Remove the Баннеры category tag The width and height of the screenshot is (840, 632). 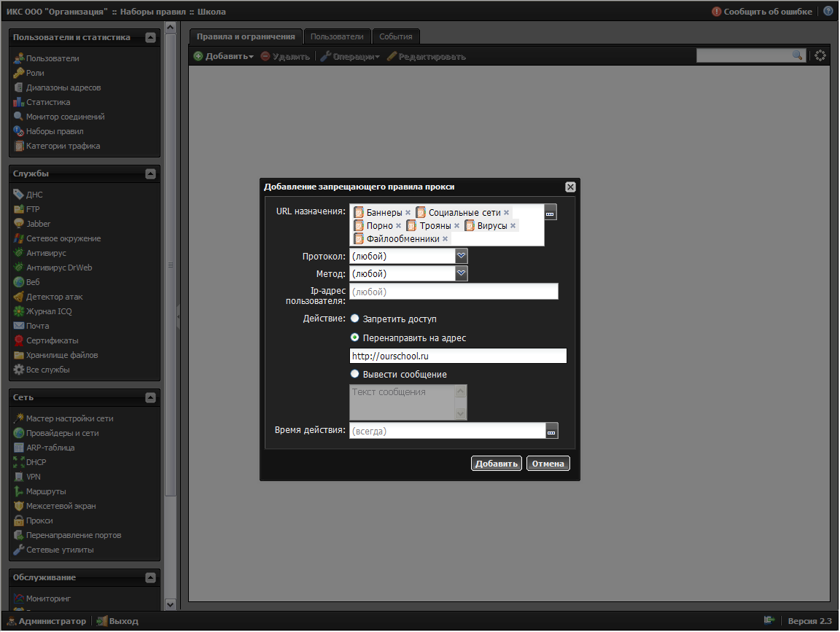408,213
